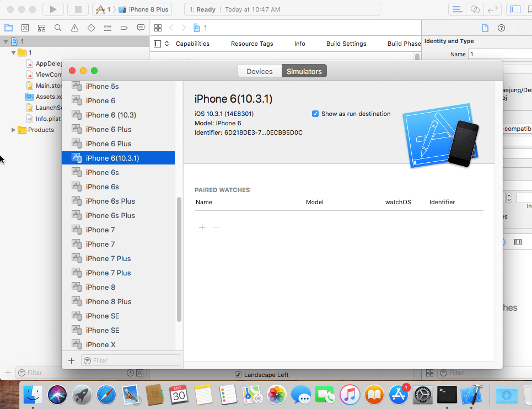Show the File inspector
The width and height of the screenshot is (532, 409).
[485, 28]
